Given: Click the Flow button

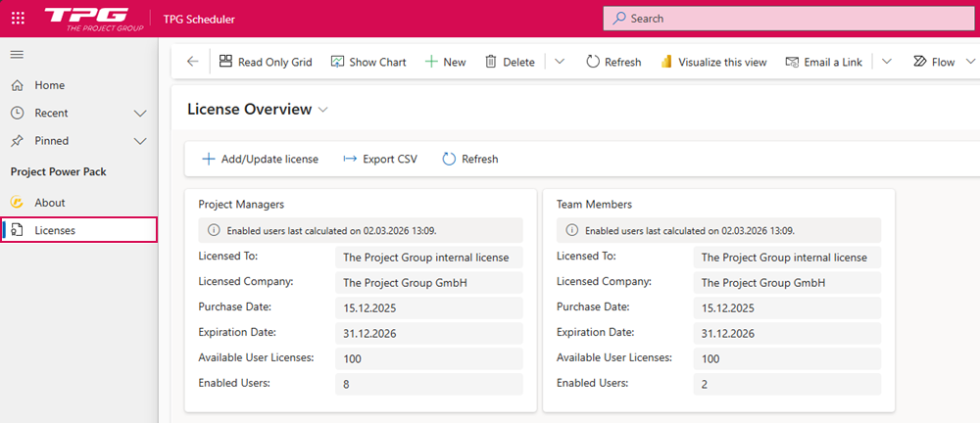Looking at the screenshot, I should [x=934, y=62].
